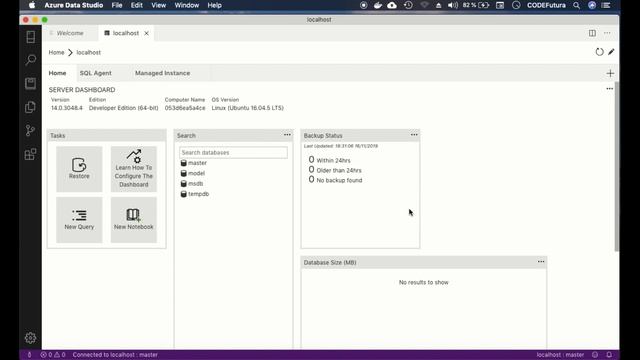Click the Docker whale icon in menu bar
640x360 pixels.
tap(378, 5)
